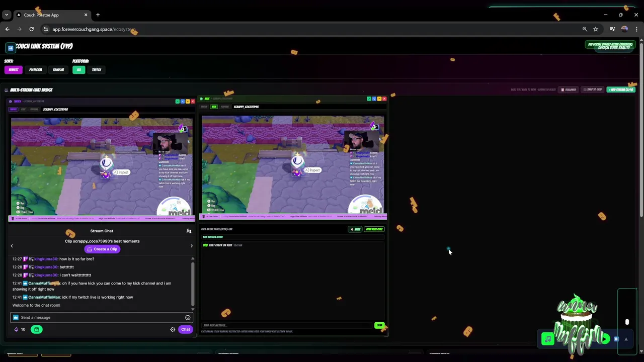Bookmark this page with star icon
This screenshot has width=644, height=362.
pyautogui.click(x=596, y=29)
